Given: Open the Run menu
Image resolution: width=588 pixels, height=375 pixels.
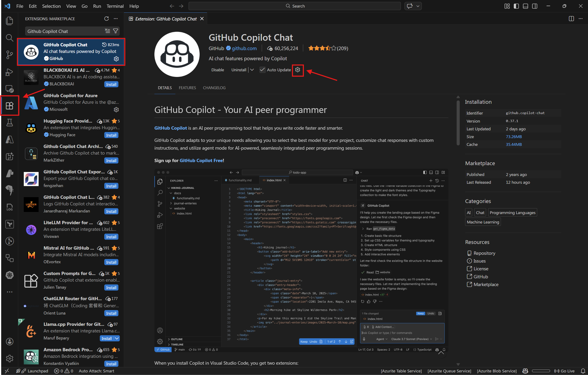Looking at the screenshot, I should [97, 6].
